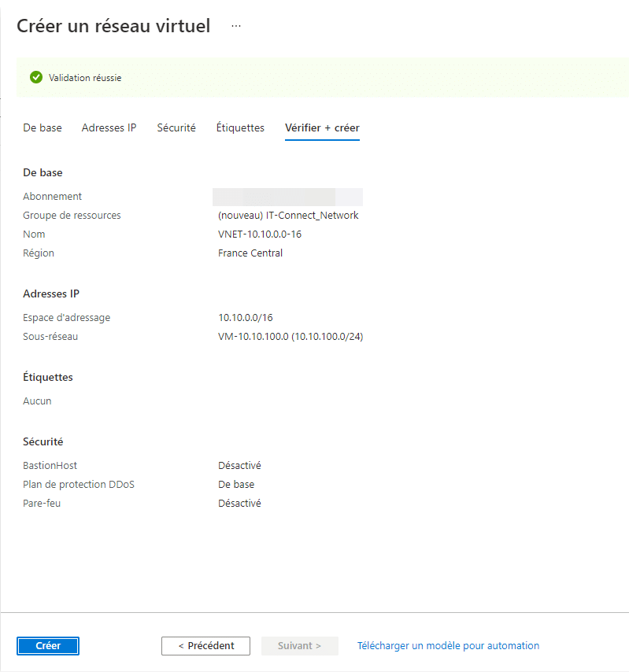Click the green validation checkmark icon
This screenshot has width=629, height=672.
point(35,78)
